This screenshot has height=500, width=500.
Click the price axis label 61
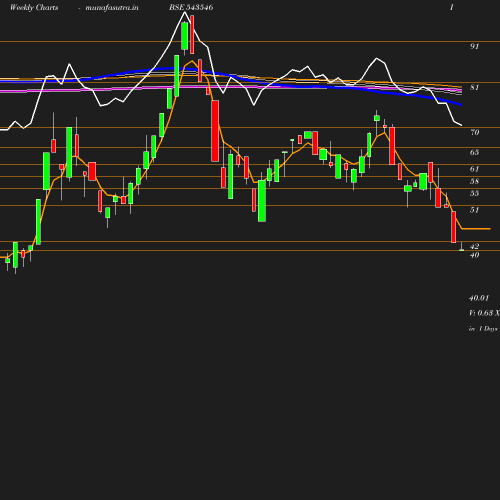point(474,169)
